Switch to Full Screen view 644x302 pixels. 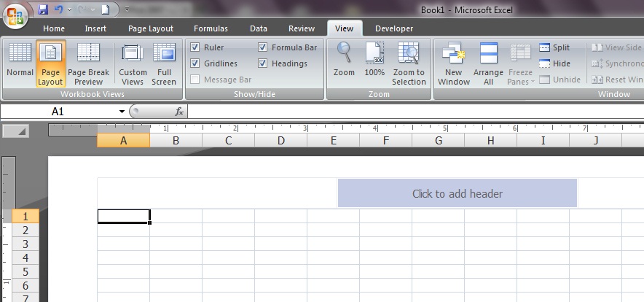[x=164, y=63]
